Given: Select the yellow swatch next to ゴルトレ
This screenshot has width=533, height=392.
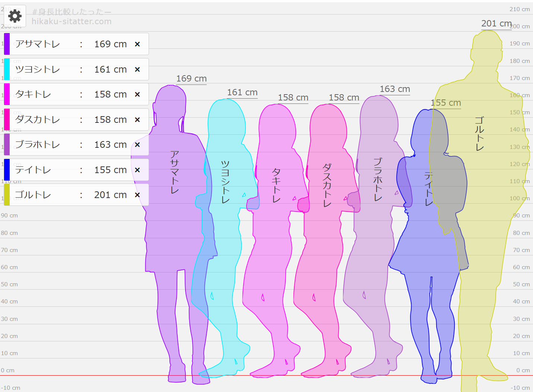Looking at the screenshot, I should click(7, 195).
